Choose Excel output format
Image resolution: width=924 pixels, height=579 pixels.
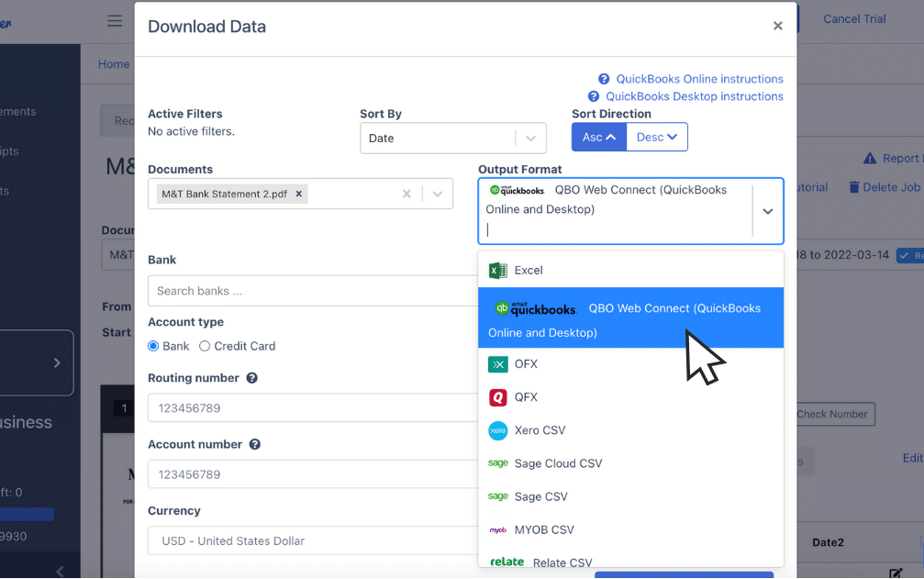click(x=630, y=271)
